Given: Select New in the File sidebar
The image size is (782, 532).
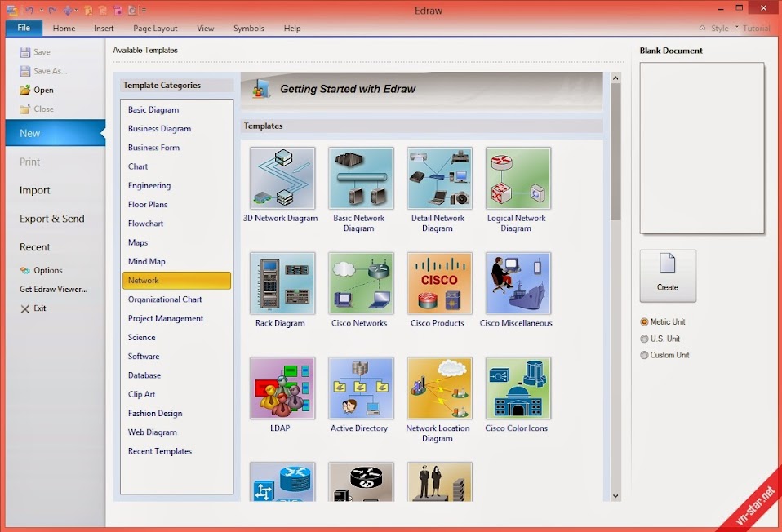Looking at the screenshot, I should pyautogui.click(x=56, y=133).
